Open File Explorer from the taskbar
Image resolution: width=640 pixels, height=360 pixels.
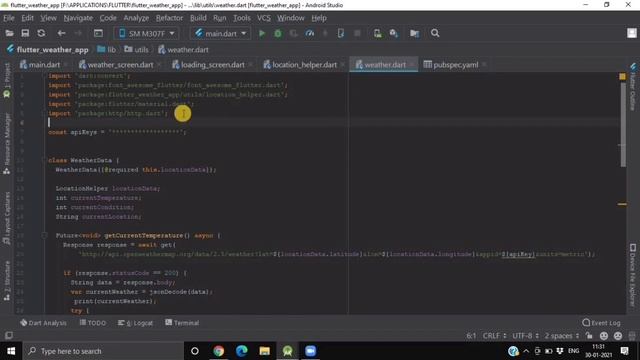click(264, 351)
